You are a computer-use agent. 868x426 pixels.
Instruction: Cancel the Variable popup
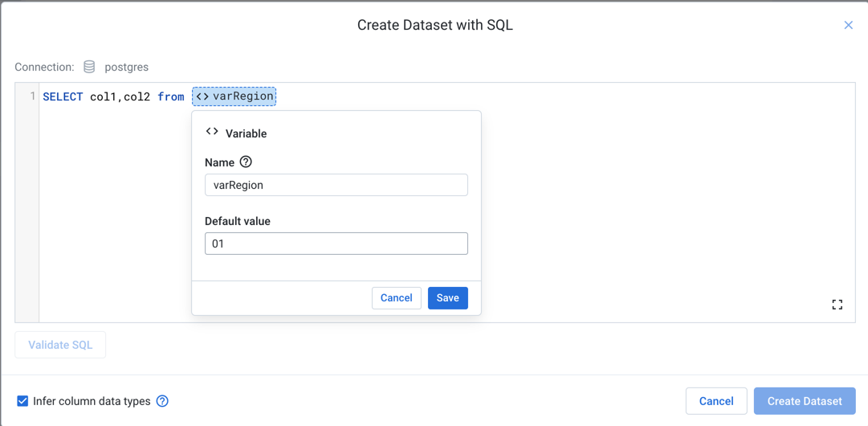tap(396, 298)
